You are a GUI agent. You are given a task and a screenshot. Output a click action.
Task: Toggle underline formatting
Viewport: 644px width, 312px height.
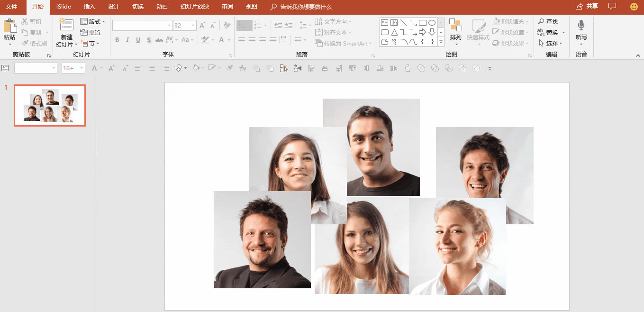click(137, 40)
